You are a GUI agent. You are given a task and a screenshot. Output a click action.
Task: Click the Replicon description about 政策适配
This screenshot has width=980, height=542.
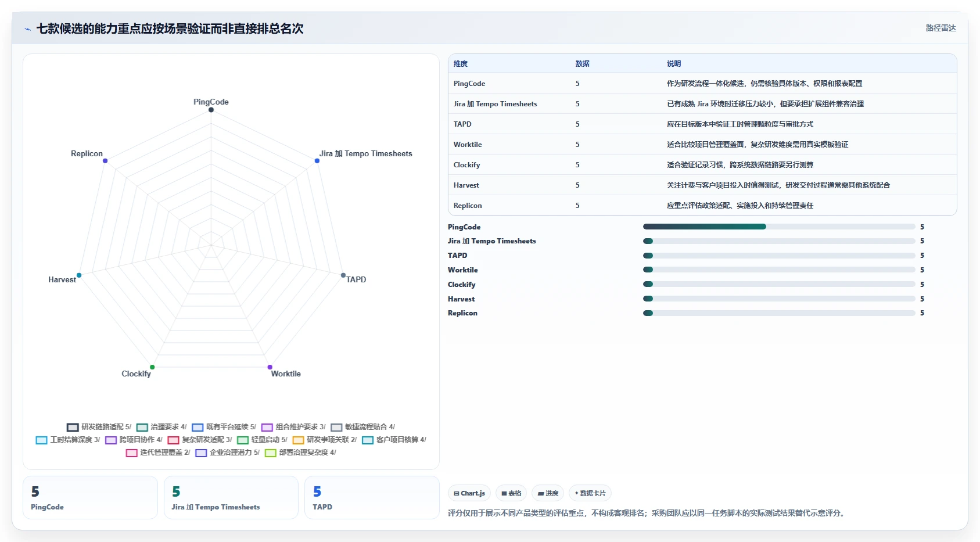coord(740,206)
